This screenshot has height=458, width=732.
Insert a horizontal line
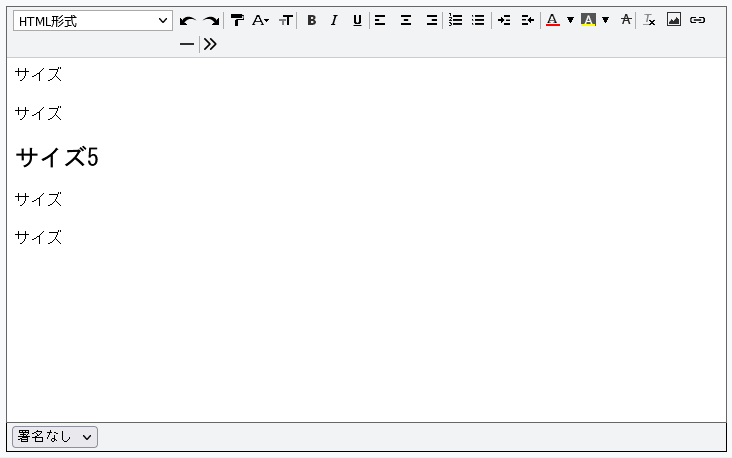coord(187,44)
